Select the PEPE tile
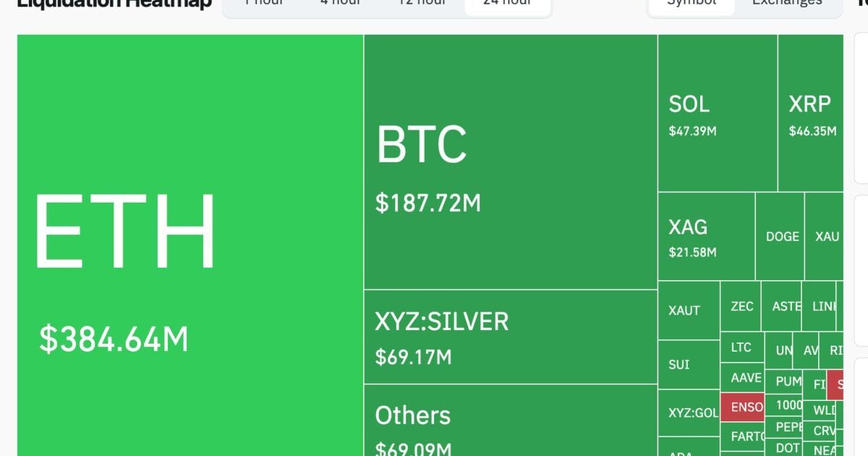The image size is (868, 456). coord(787,426)
